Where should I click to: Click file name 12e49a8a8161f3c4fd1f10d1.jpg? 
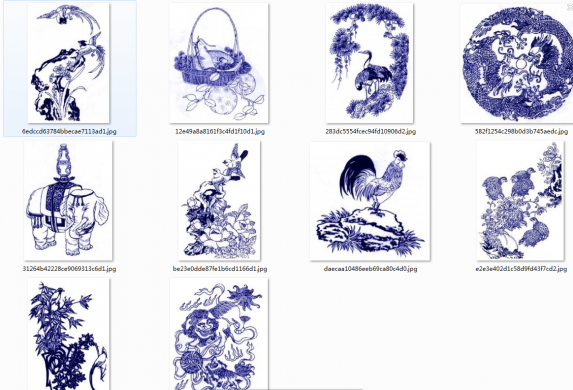tap(220, 132)
